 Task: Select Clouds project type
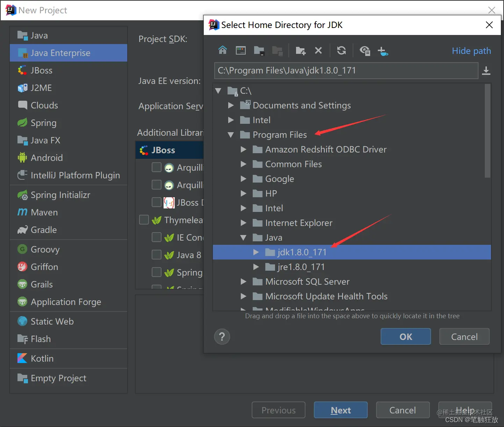click(69, 105)
